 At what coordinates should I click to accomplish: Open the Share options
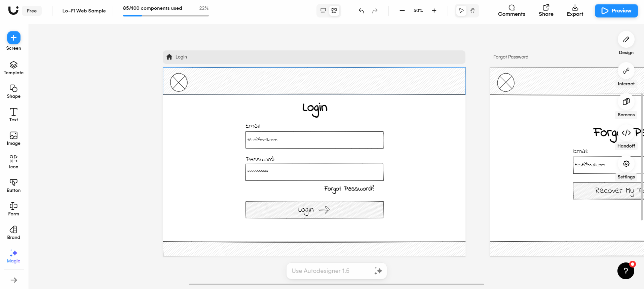click(546, 10)
